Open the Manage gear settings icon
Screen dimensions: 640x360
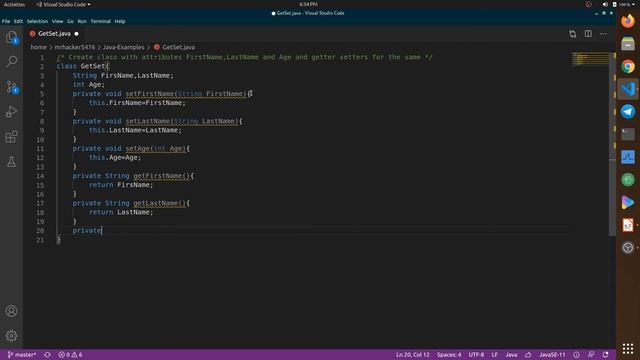pos(11,336)
